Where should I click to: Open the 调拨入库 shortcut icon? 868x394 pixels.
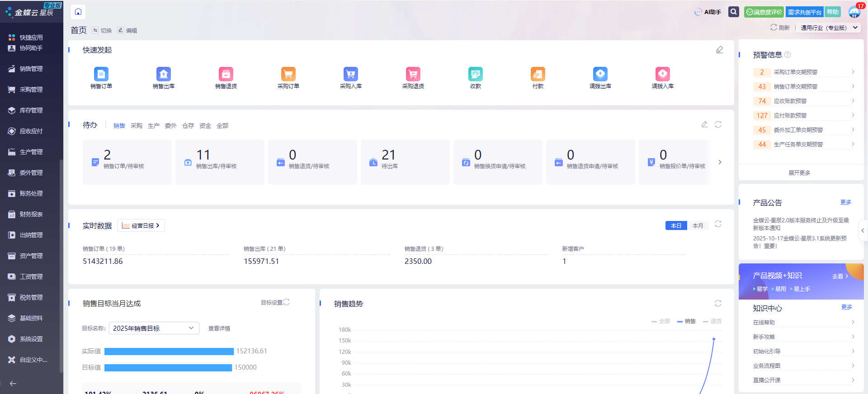click(662, 75)
